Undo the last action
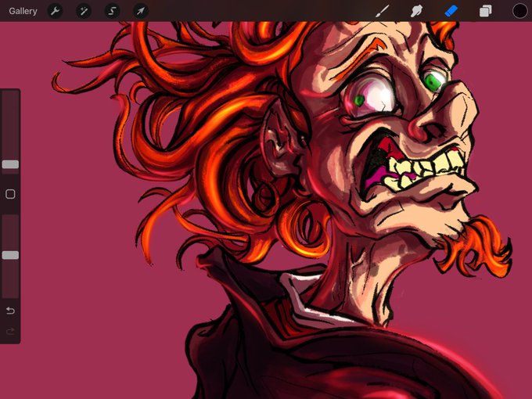532x399 pixels. pos(10,311)
